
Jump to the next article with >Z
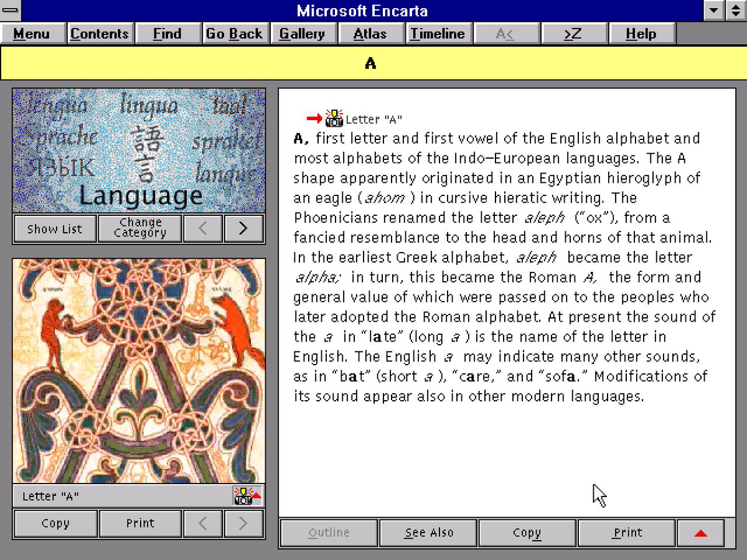click(x=573, y=34)
